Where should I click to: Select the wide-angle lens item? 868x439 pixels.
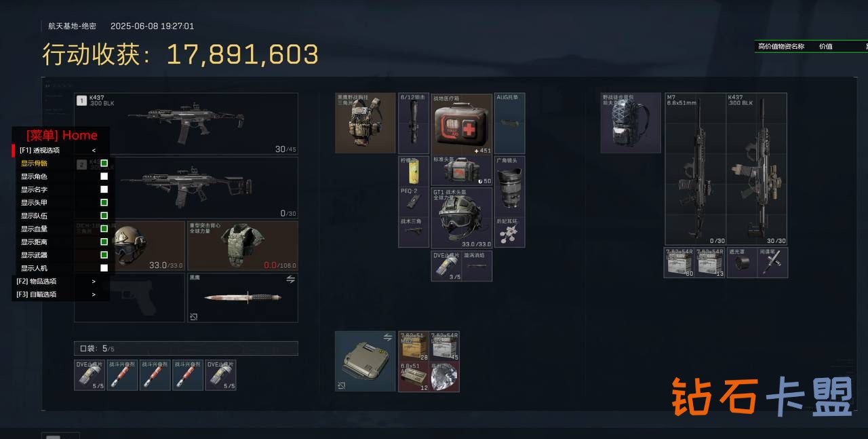(509, 187)
